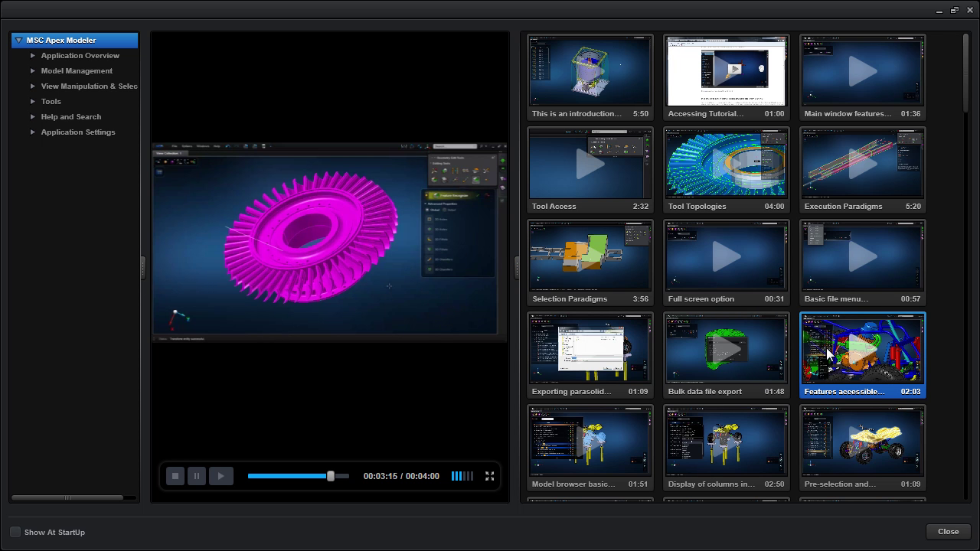Image resolution: width=980 pixels, height=551 pixels.
Task: Open the Main window features video
Action: (863, 77)
